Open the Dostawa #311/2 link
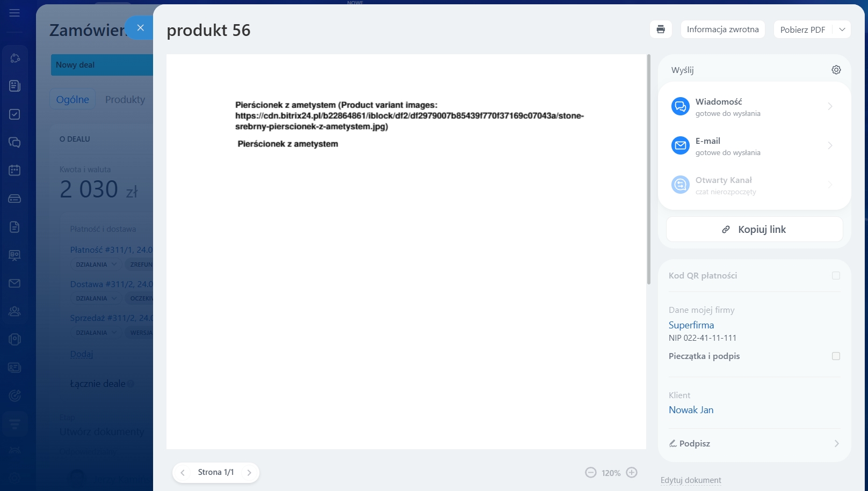This screenshot has width=868, height=491. coord(111,284)
